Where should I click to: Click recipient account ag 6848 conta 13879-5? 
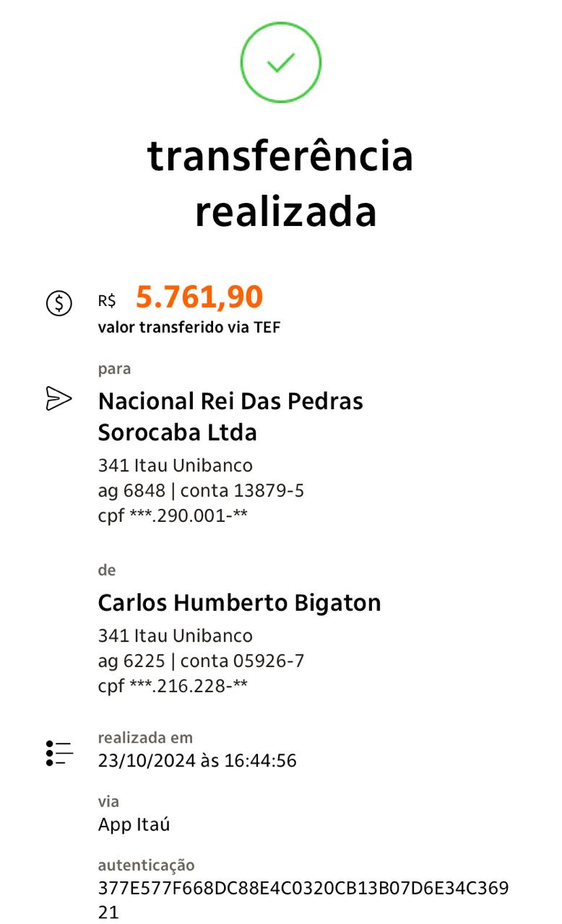(x=201, y=491)
